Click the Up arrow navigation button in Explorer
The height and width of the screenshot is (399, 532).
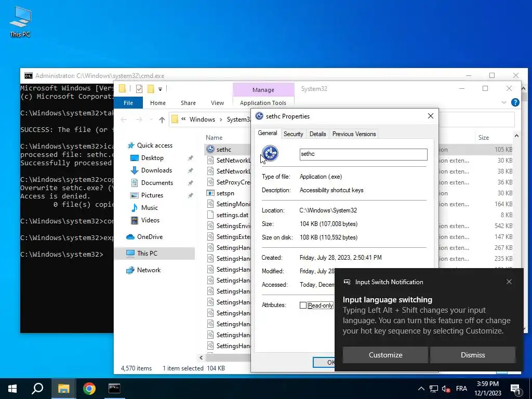pos(162,120)
